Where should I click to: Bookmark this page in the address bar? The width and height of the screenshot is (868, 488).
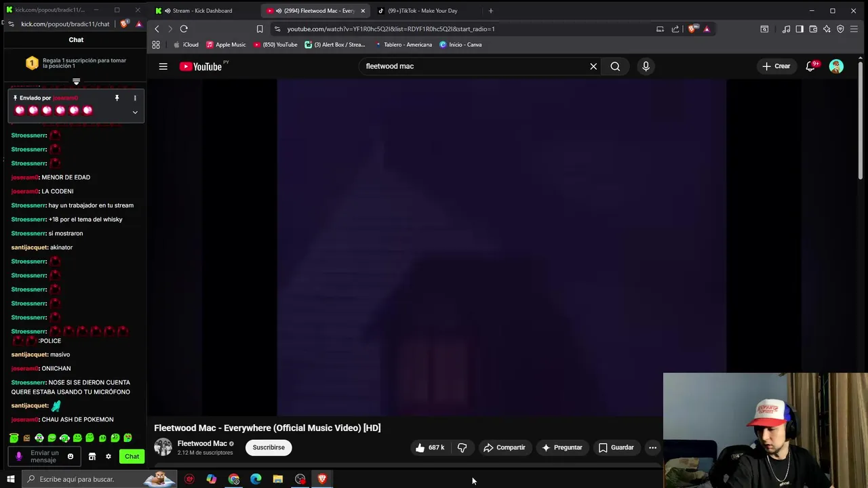click(x=260, y=28)
